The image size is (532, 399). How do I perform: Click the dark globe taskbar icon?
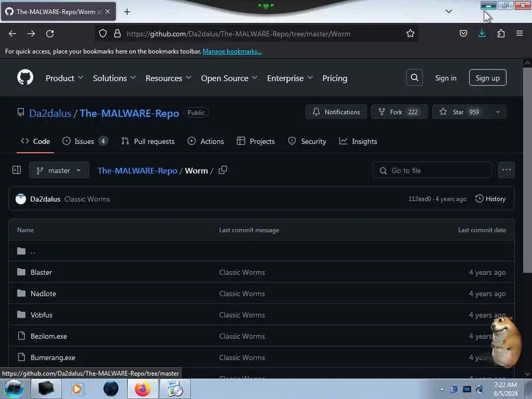111,389
